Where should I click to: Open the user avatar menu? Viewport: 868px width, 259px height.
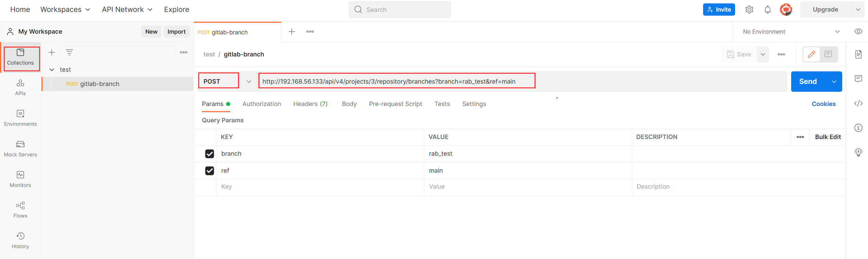[x=786, y=10]
